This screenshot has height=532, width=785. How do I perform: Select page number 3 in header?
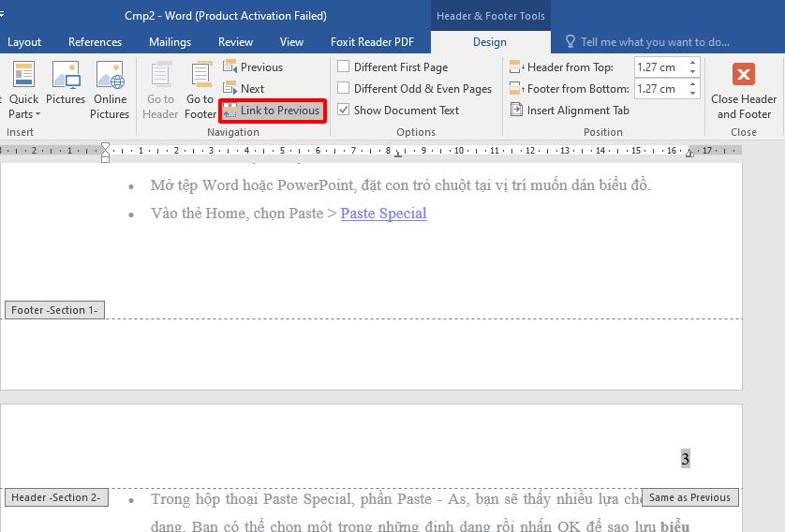pyautogui.click(x=685, y=459)
